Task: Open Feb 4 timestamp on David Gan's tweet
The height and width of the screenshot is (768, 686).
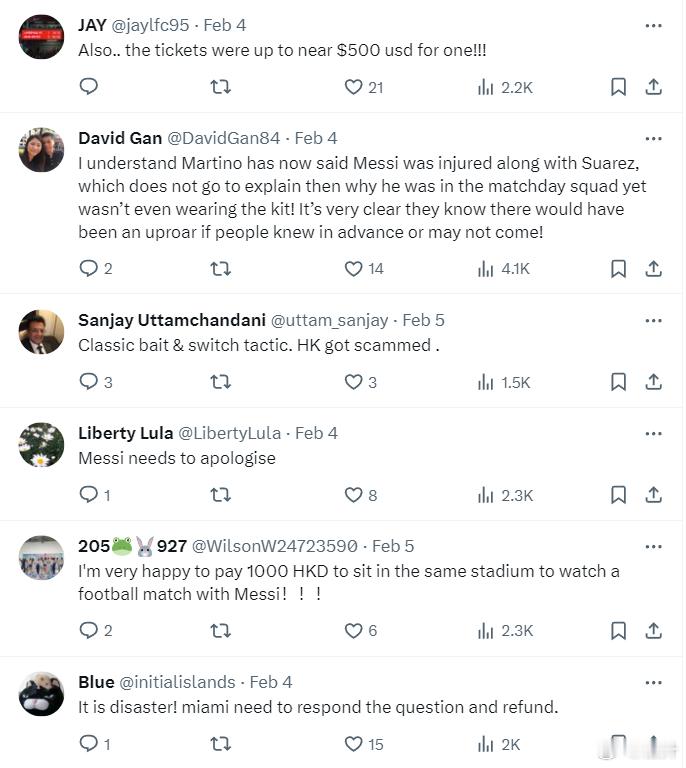Action: tap(316, 138)
